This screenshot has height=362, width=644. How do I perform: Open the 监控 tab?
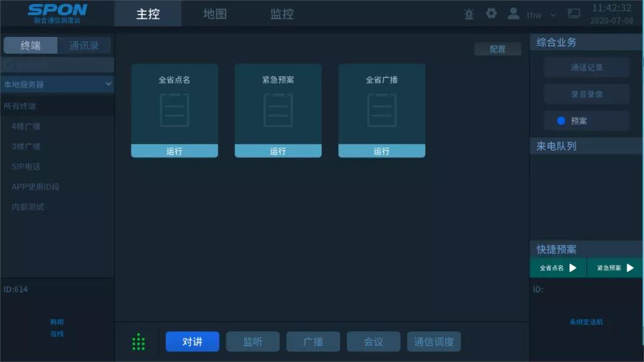(x=282, y=14)
